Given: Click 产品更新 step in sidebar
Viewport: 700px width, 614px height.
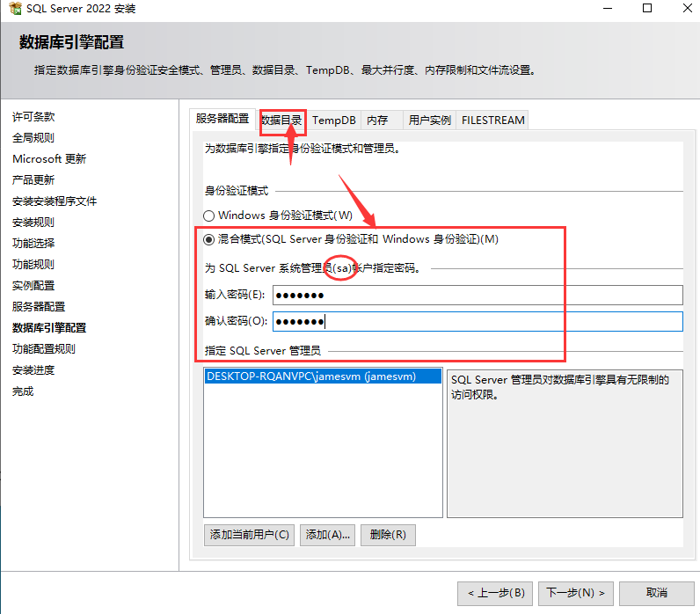Looking at the screenshot, I should (x=33, y=180).
